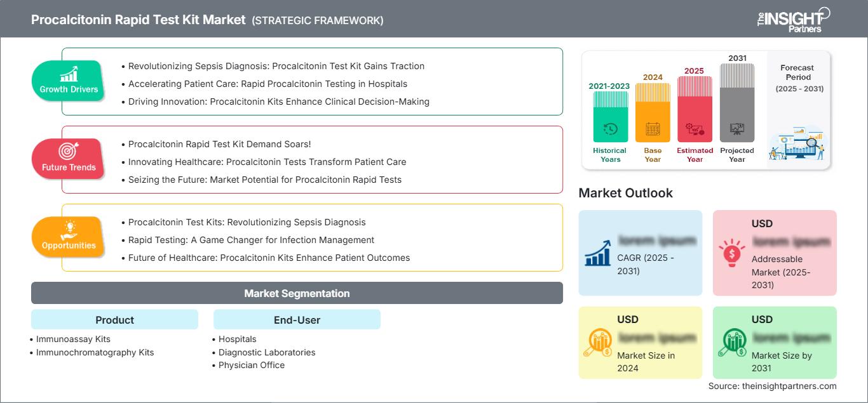This screenshot has height=403, width=868.
Task: Click the 2025 Estimated Year red bar
Action: 695,109
